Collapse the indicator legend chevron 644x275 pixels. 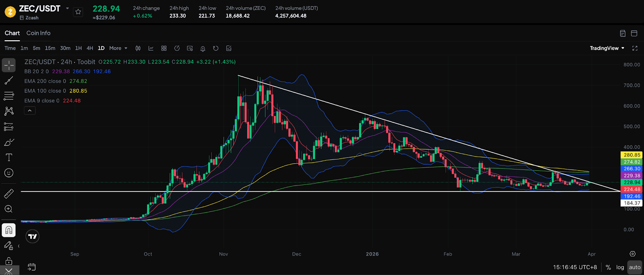[30, 111]
